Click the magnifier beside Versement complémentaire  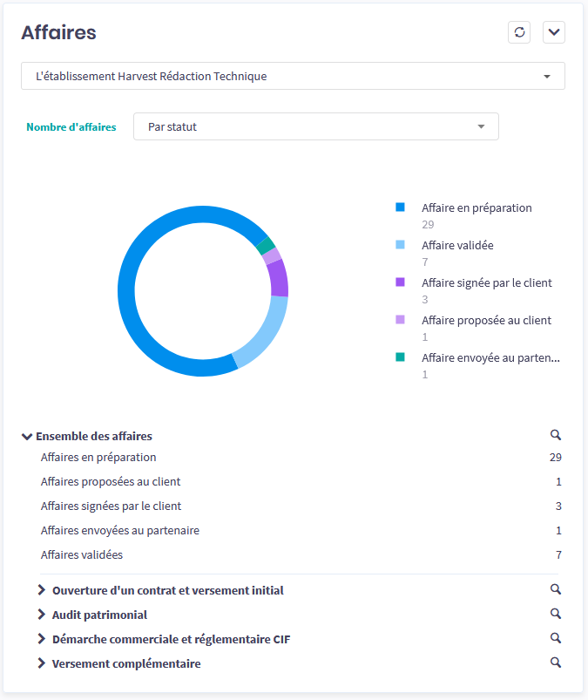tap(555, 663)
